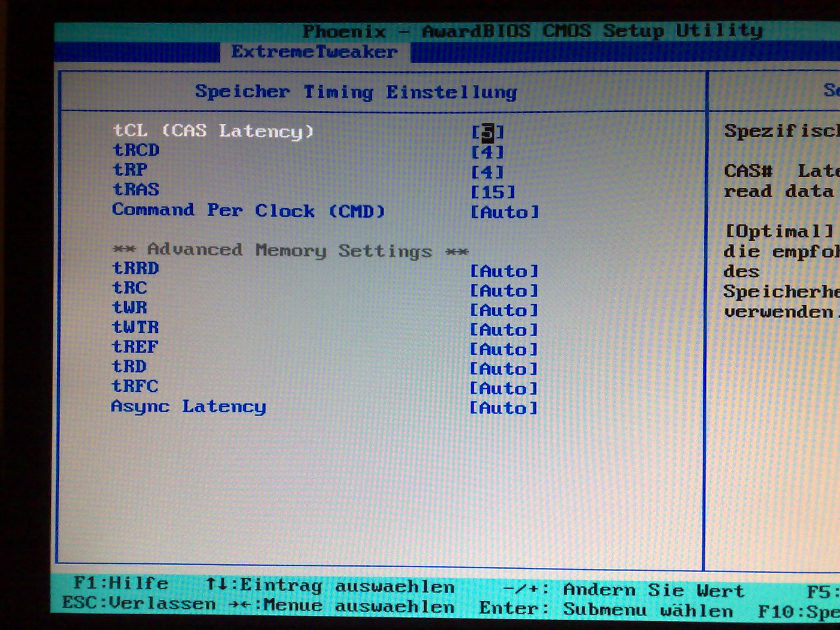The height and width of the screenshot is (630, 840).
Task: Change the tCL value [5]
Action: (487, 132)
